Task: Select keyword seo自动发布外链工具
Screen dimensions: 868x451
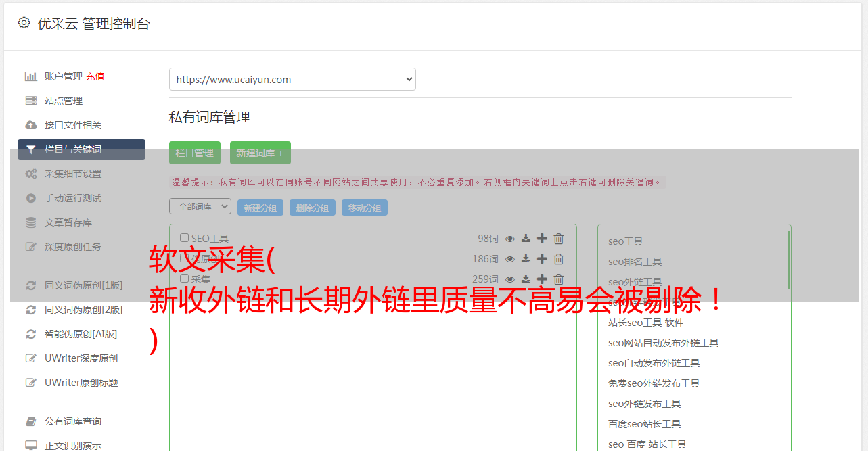Action: pyautogui.click(x=654, y=363)
